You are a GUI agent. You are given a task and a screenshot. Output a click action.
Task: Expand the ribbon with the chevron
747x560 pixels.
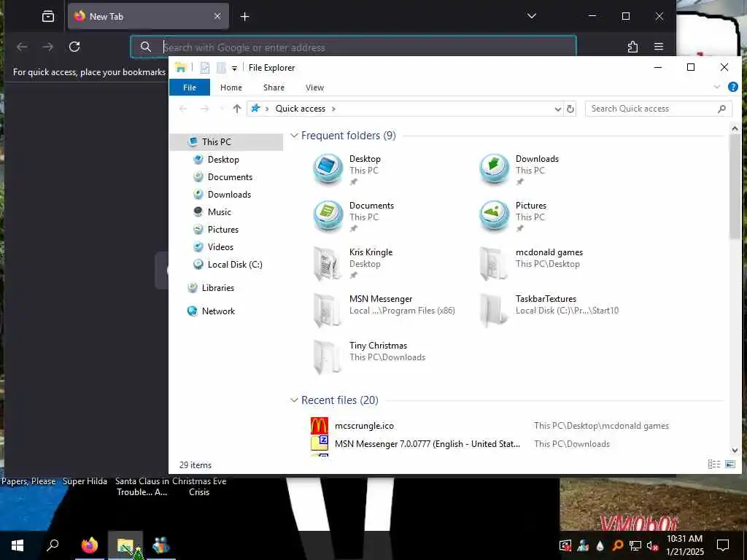click(717, 87)
